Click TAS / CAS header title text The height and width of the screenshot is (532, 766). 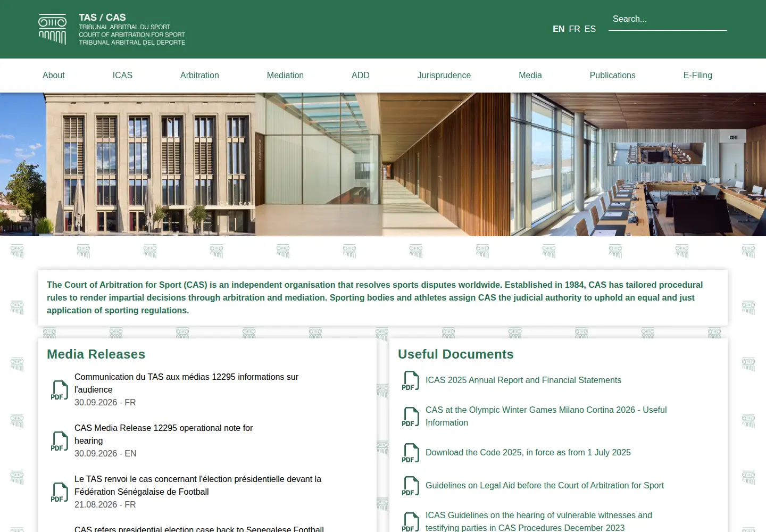(x=102, y=18)
